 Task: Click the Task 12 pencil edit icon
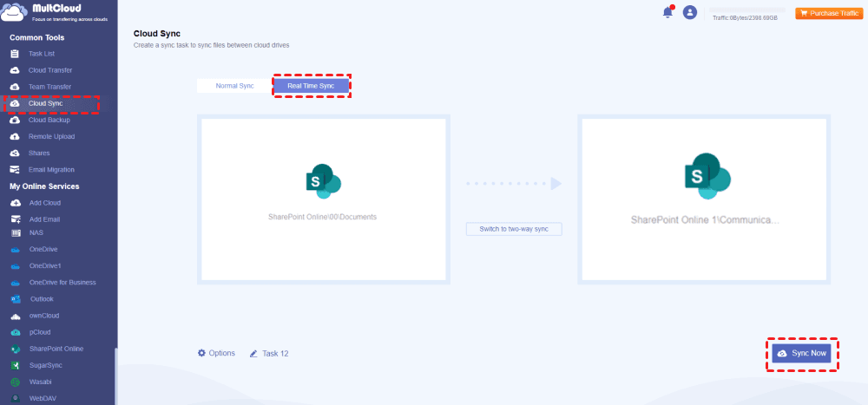(253, 354)
